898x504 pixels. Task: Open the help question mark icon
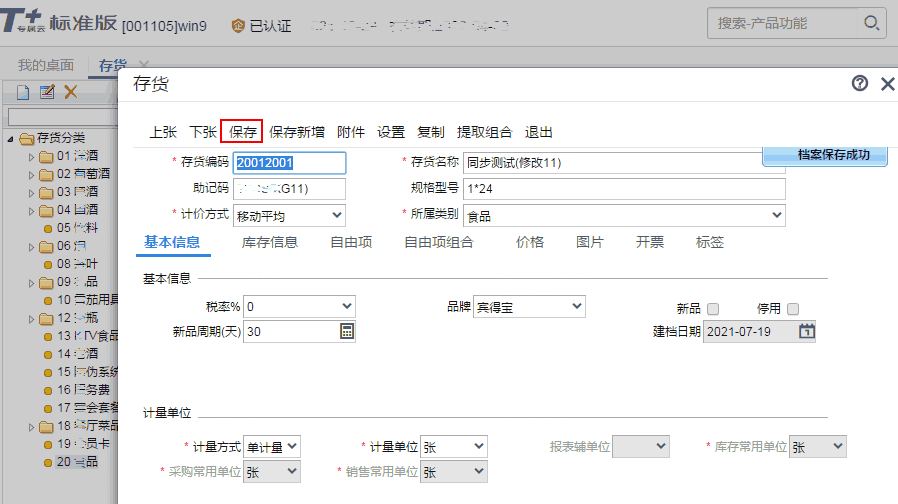tap(859, 84)
